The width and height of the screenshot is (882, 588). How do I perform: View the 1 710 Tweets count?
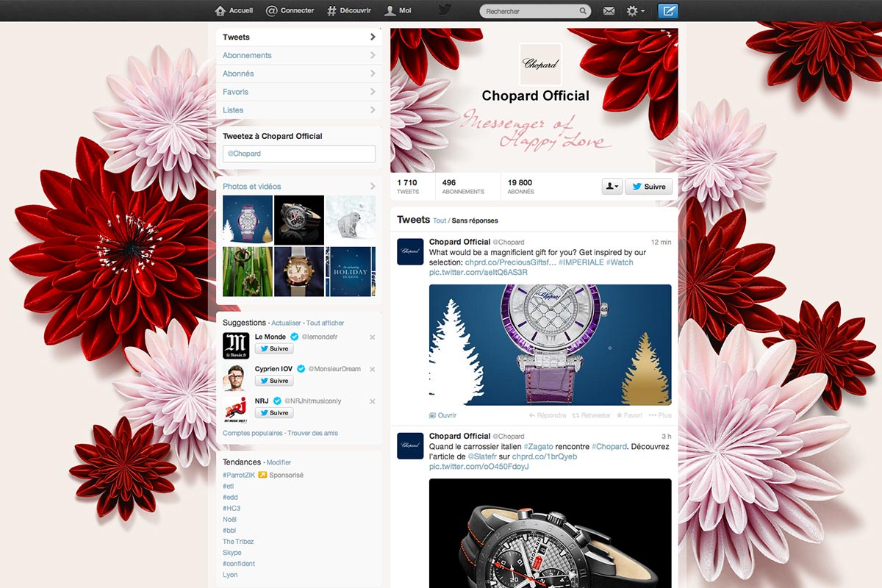click(408, 187)
